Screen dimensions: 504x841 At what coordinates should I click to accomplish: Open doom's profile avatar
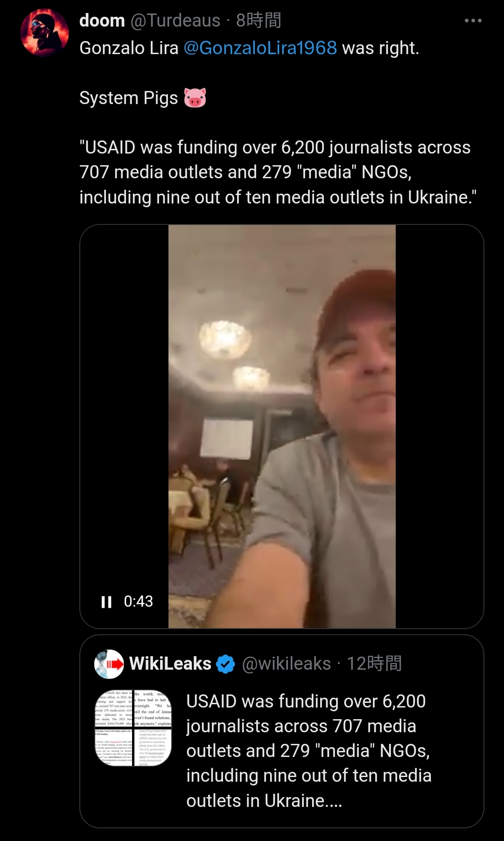45,33
